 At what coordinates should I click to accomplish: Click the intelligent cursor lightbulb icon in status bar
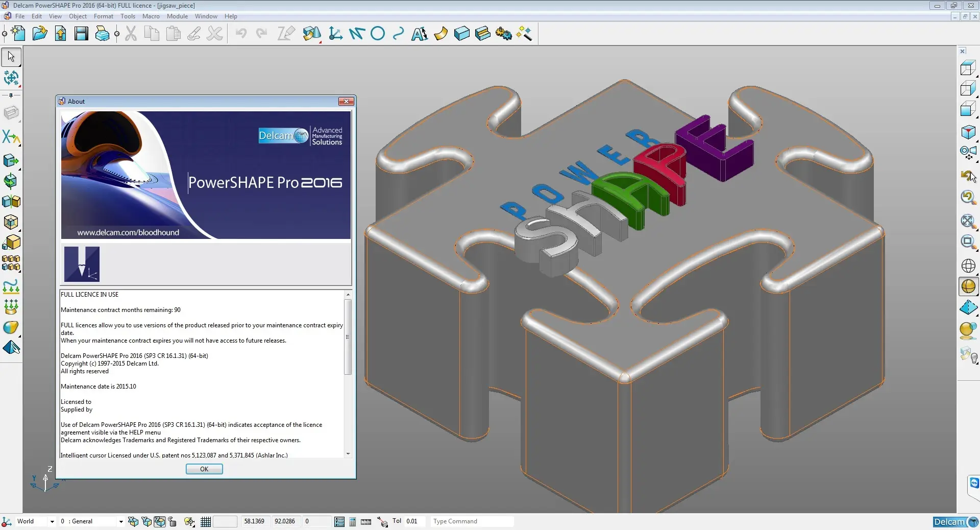click(x=189, y=522)
